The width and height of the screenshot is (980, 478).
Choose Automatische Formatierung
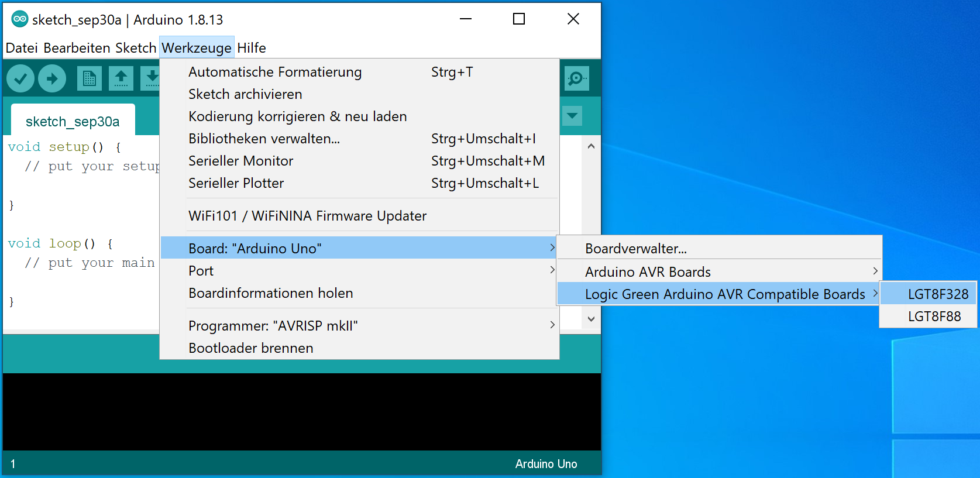(359, 72)
